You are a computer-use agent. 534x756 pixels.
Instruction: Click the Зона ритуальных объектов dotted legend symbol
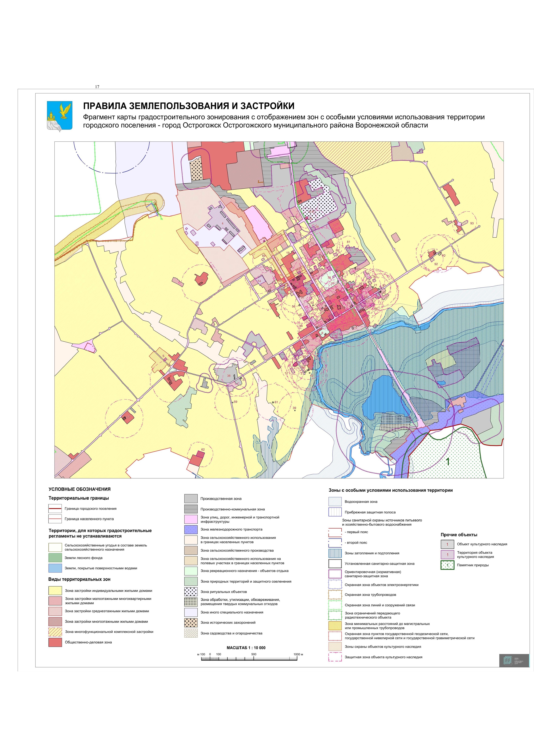click(x=191, y=592)
